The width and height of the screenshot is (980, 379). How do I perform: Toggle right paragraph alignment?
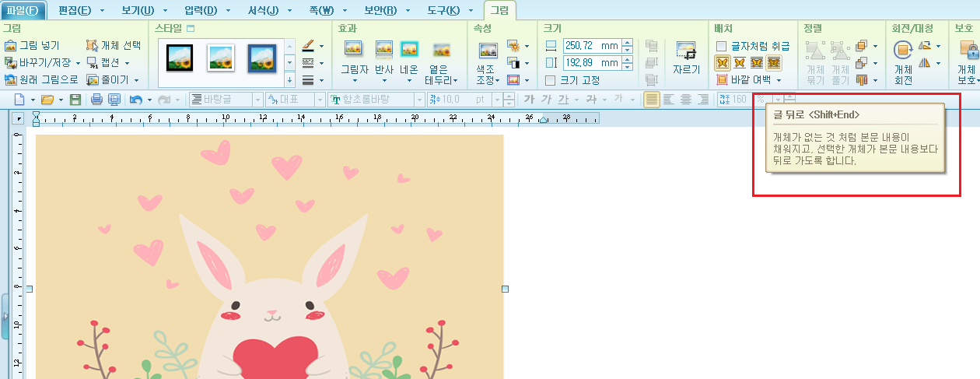coord(703,100)
